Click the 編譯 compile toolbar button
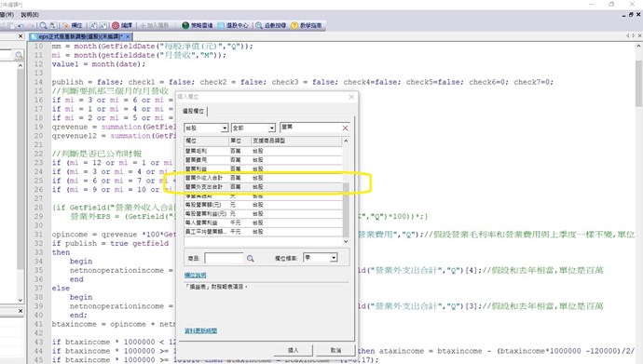The image size is (643, 364). click(x=122, y=25)
